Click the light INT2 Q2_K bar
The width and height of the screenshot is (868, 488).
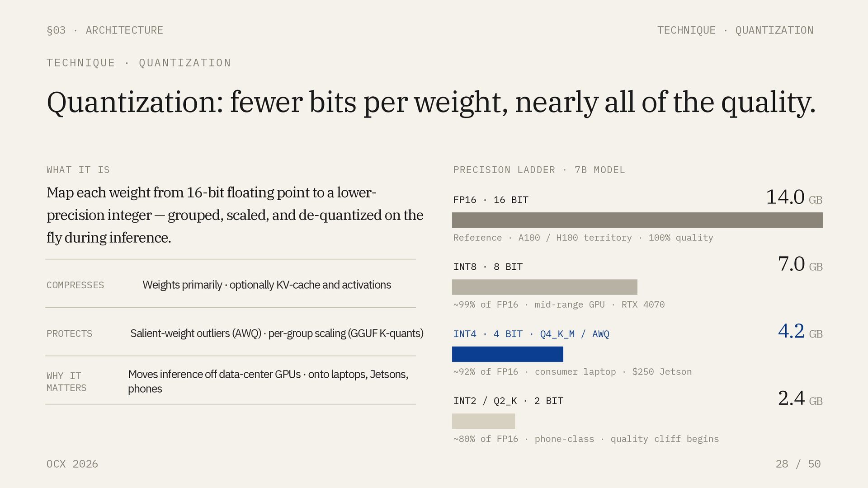tap(483, 421)
